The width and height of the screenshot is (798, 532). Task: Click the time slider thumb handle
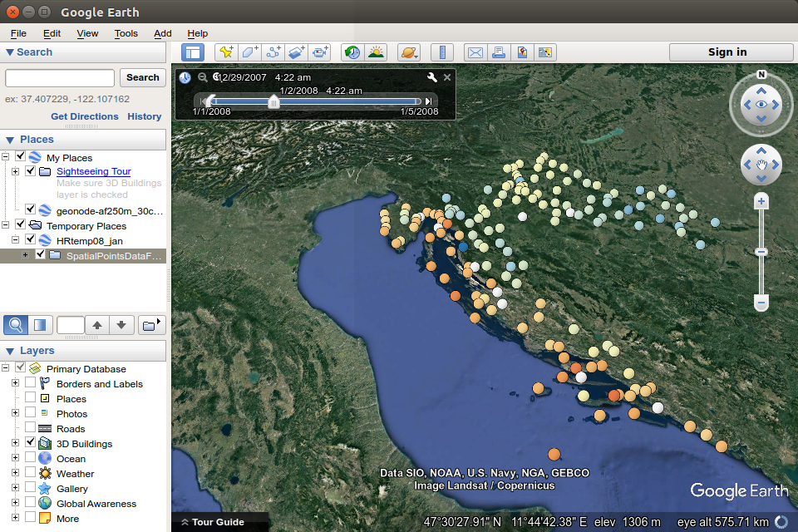[x=273, y=101]
